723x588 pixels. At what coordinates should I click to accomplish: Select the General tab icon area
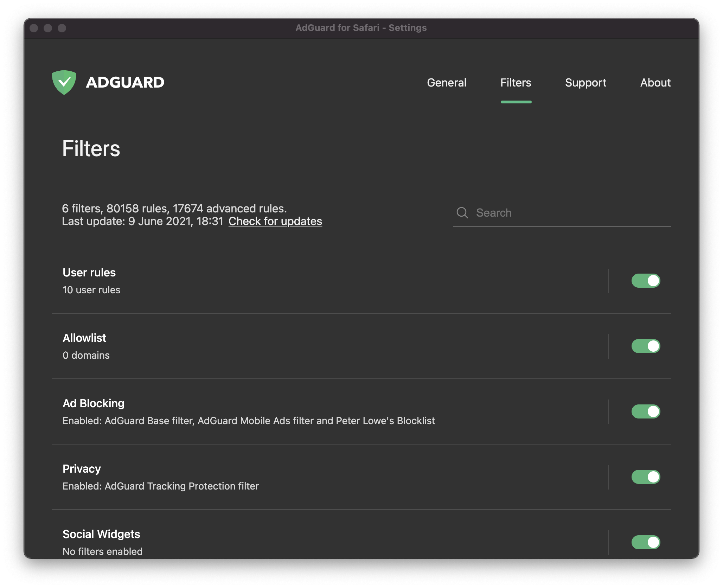[x=447, y=82]
